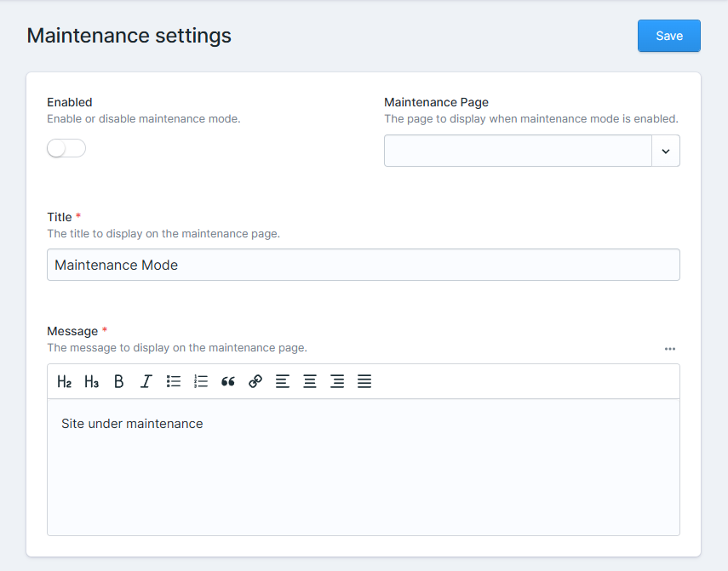Toggle italic formatting in message editor
The image size is (728, 571).
click(x=146, y=382)
